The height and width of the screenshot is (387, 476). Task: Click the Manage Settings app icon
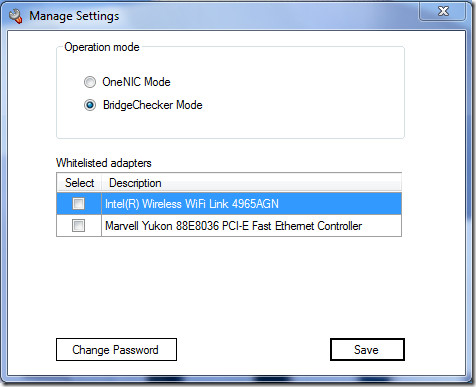pyautogui.click(x=16, y=16)
